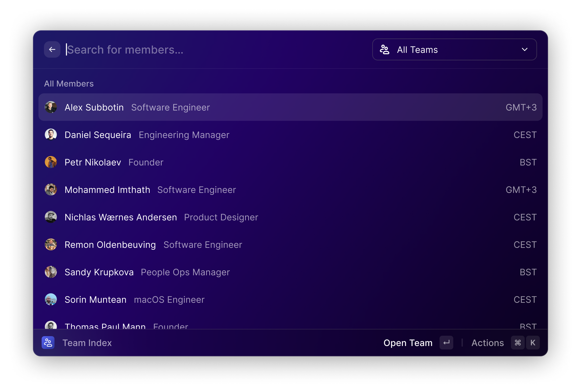Click Alex Subbotin's avatar photo
Image resolution: width=581 pixels, height=392 pixels.
tap(51, 107)
